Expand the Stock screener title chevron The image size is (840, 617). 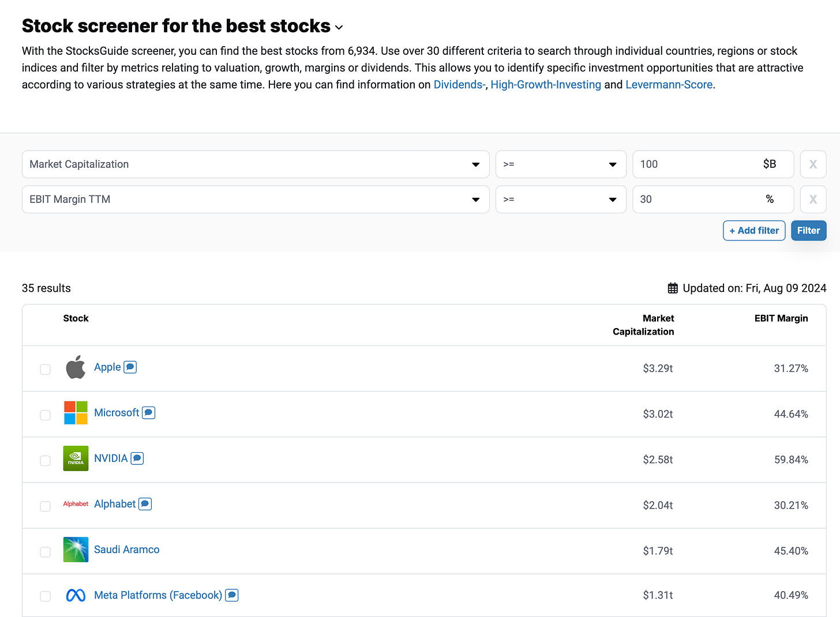[x=339, y=28]
